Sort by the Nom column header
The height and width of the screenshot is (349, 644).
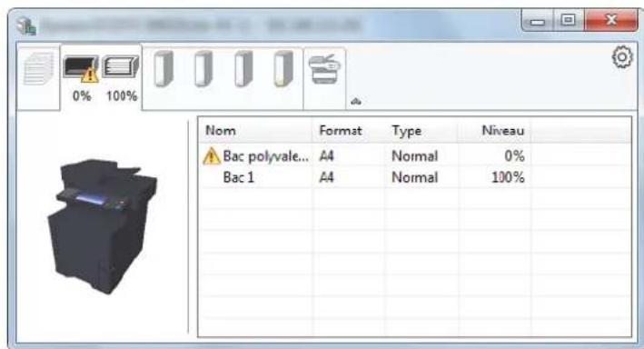coord(220,131)
